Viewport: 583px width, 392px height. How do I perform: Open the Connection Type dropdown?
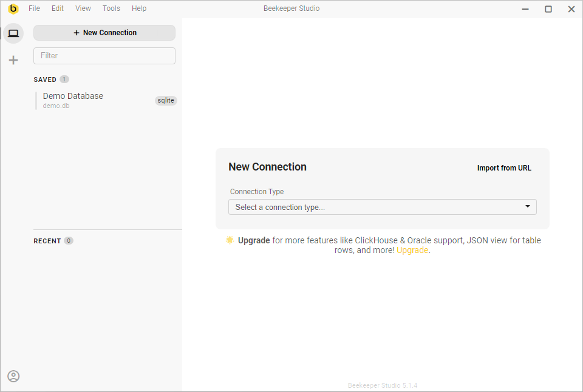click(x=382, y=207)
